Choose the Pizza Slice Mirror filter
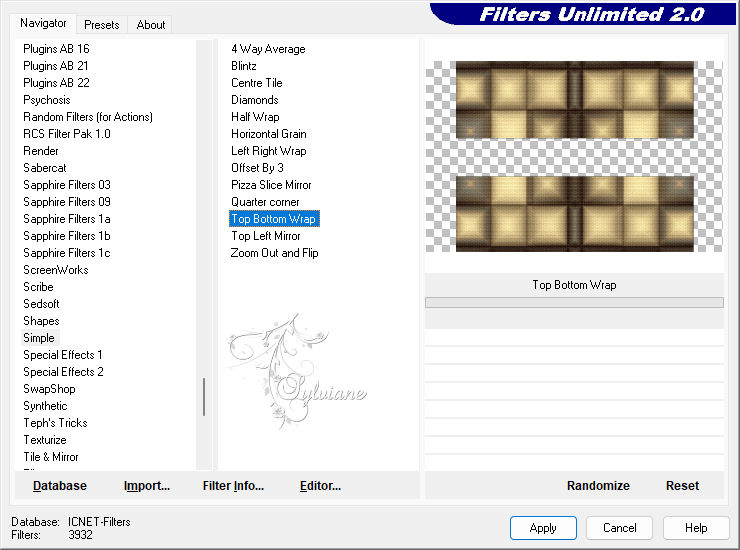740x550 pixels. pyautogui.click(x=271, y=185)
